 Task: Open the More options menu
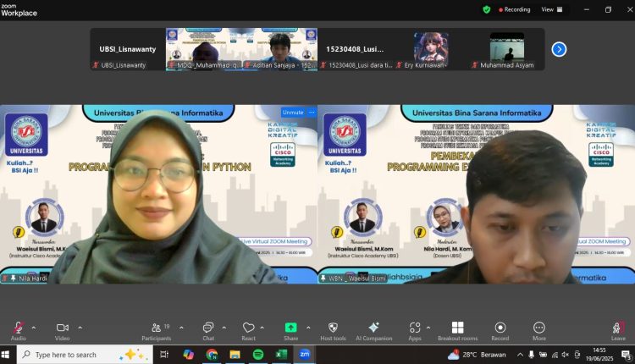539,331
